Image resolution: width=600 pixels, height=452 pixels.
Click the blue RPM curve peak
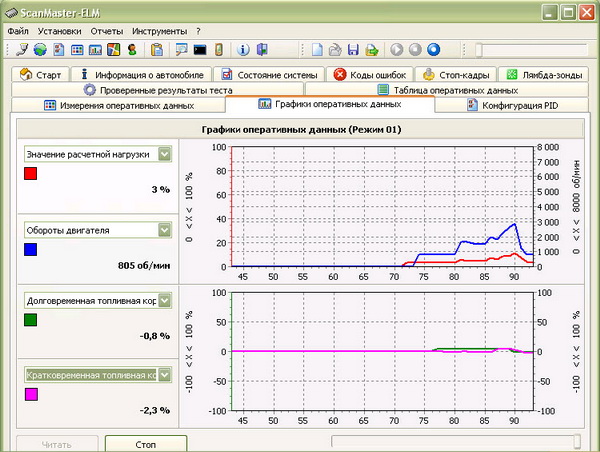[x=515, y=224]
